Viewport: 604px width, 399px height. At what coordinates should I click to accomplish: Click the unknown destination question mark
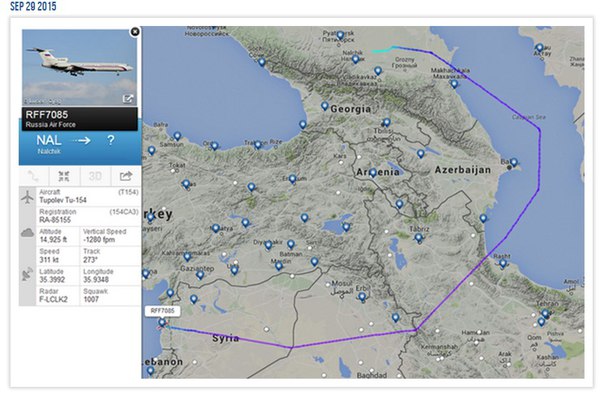pyautogui.click(x=111, y=140)
